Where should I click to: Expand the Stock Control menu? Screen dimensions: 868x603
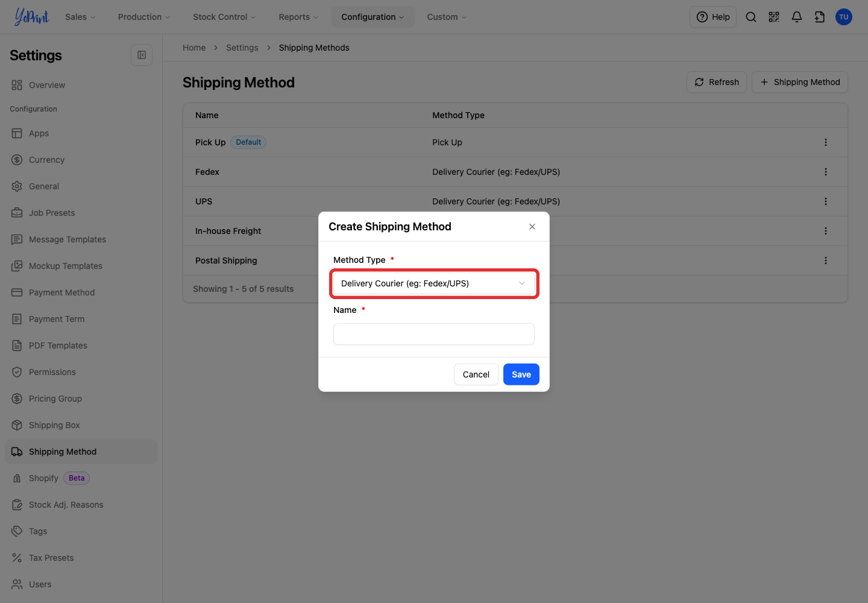click(224, 17)
